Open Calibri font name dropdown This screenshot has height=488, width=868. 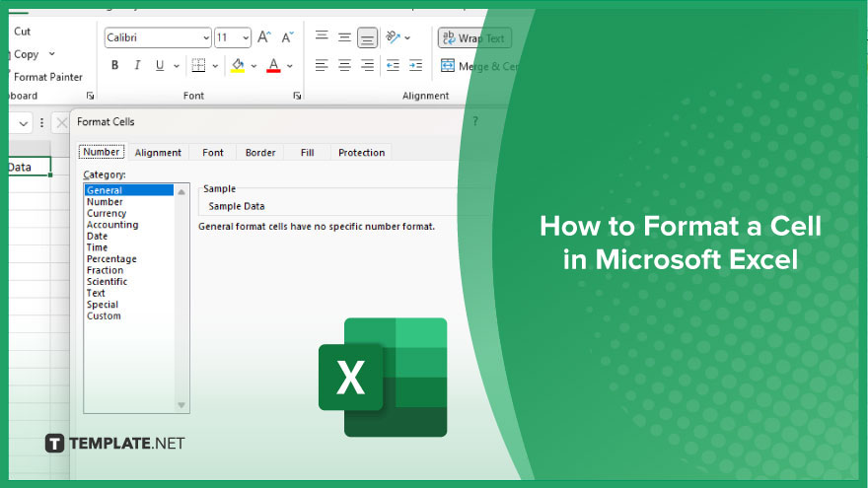tap(206, 37)
